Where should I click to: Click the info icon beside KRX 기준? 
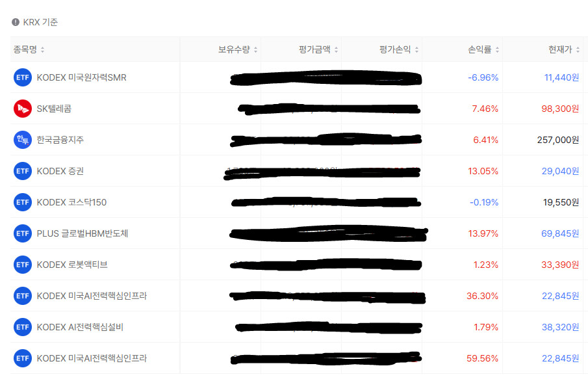pos(16,22)
